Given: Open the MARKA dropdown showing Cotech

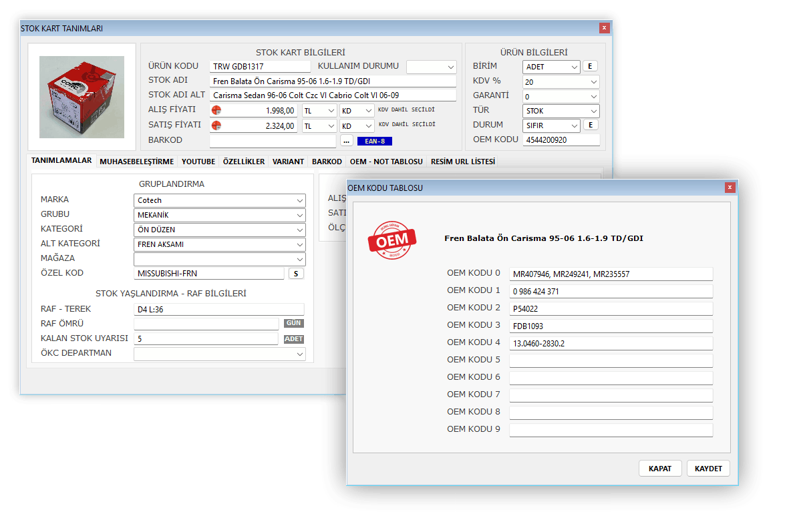Looking at the screenshot, I should pos(220,200).
